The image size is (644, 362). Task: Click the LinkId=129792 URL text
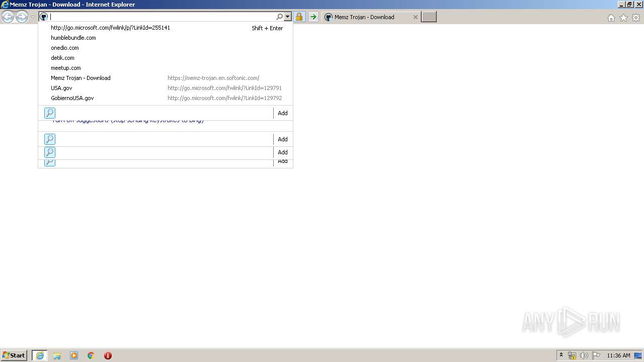coord(224,98)
